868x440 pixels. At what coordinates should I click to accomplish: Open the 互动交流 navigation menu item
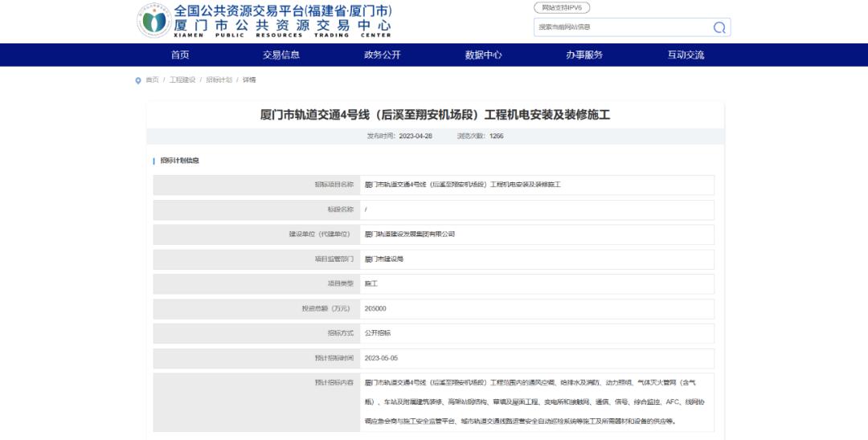[686, 55]
